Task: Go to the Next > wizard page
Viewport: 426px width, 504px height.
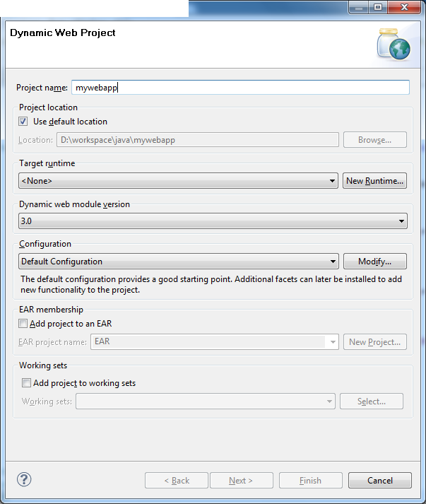Action: point(242,481)
